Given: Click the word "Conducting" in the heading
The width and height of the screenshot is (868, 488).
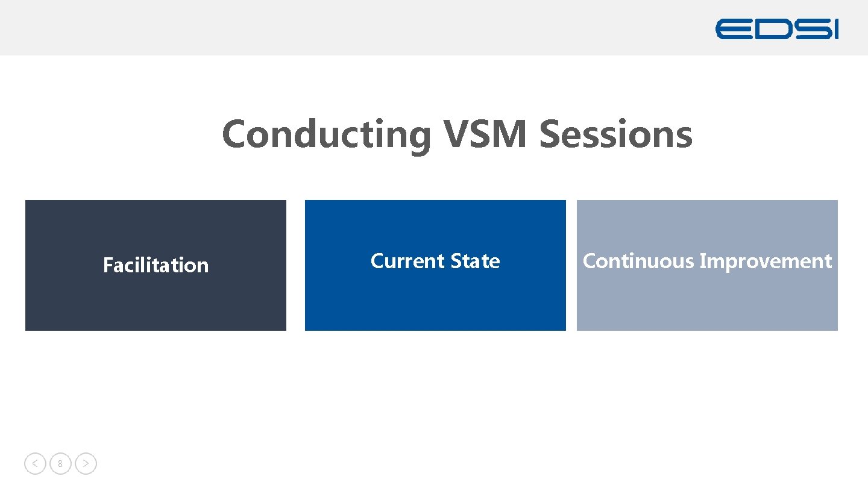Looking at the screenshot, I should (326, 134).
